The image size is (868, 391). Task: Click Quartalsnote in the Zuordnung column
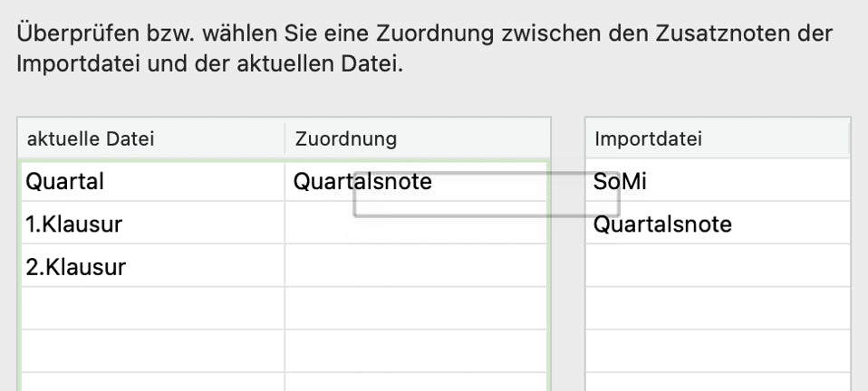point(362,182)
